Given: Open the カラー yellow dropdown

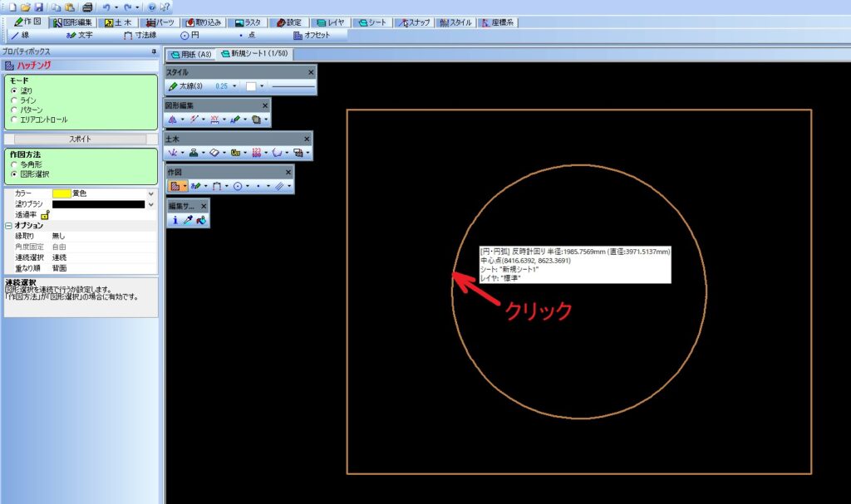Looking at the screenshot, I should pos(150,193).
